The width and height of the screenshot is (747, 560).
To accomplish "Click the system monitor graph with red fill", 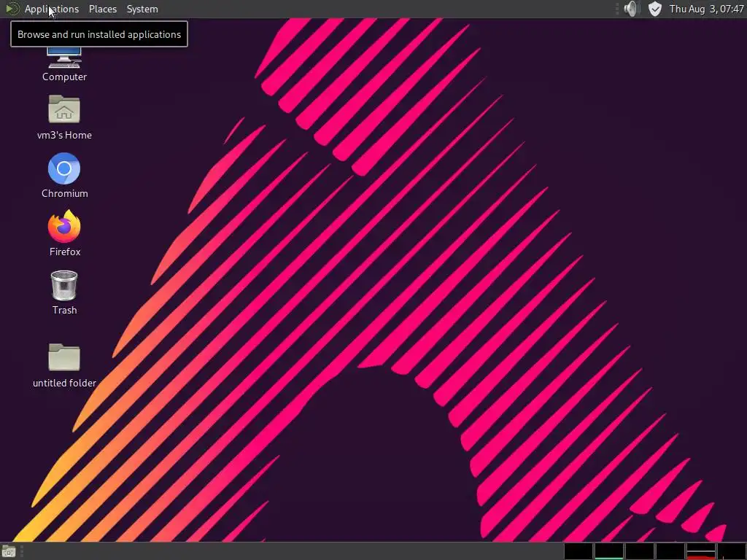I will coord(701,551).
